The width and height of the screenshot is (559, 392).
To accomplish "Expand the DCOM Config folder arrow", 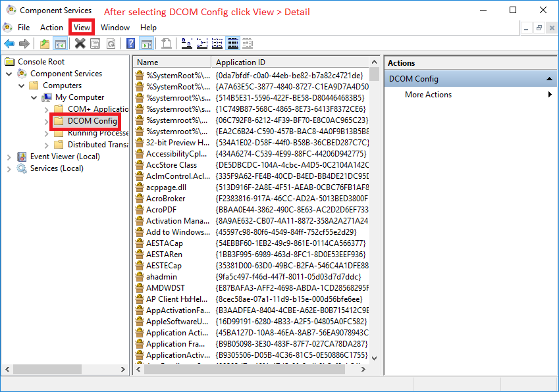I will pyautogui.click(x=47, y=121).
